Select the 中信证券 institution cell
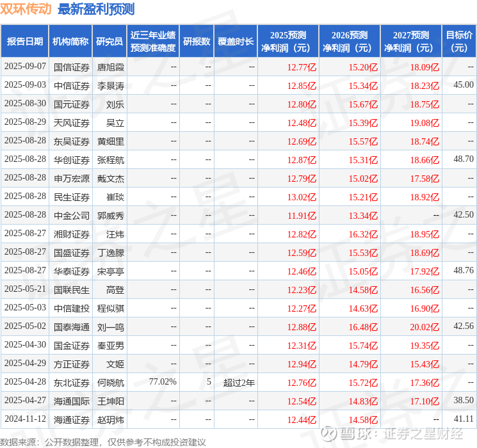Image resolution: width=477 pixels, height=448 pixels. click(x=72, y=86)
